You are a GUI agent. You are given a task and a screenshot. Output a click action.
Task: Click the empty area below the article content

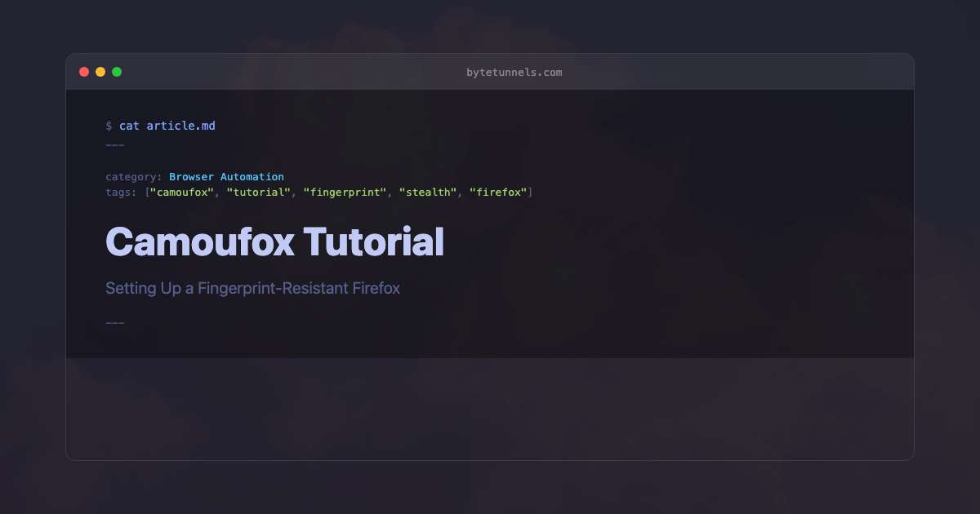point(490,408)
